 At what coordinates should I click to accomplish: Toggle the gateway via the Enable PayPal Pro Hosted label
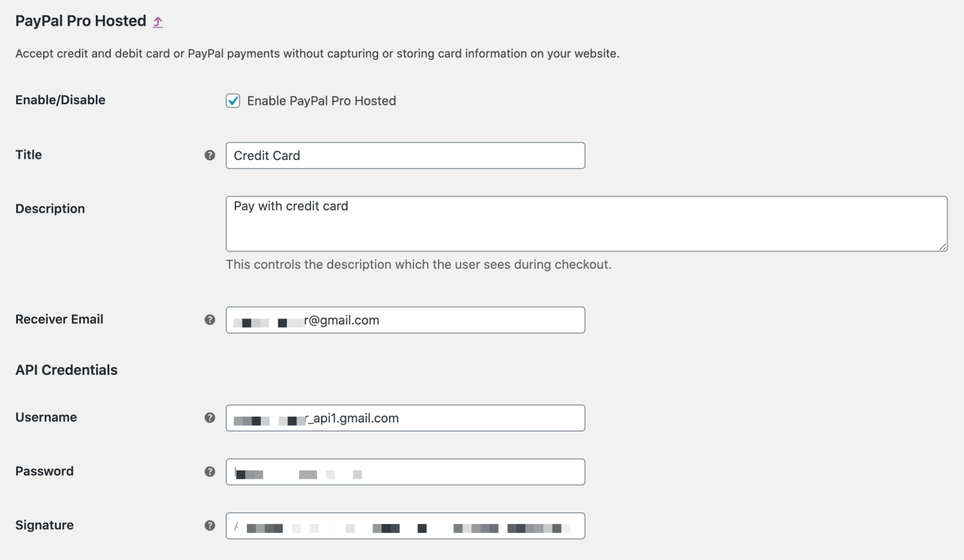pos(322,100)
